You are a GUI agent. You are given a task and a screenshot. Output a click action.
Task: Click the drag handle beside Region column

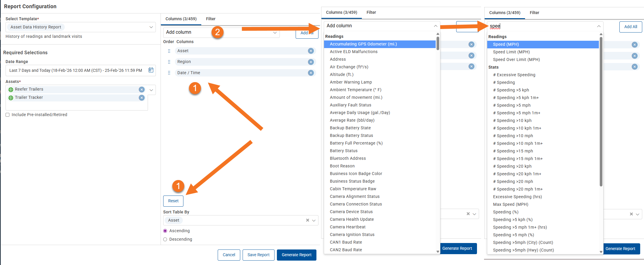(x=169, y=62)
